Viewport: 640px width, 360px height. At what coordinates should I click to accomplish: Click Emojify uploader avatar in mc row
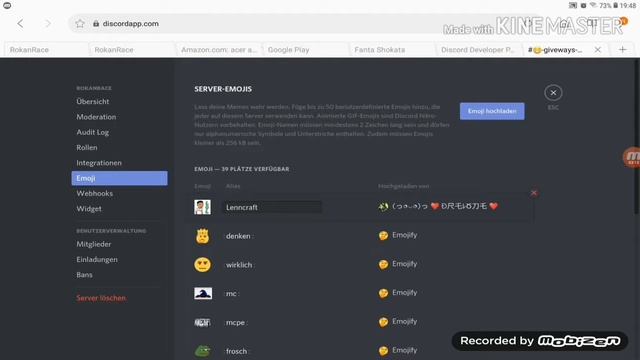[383, 293]
